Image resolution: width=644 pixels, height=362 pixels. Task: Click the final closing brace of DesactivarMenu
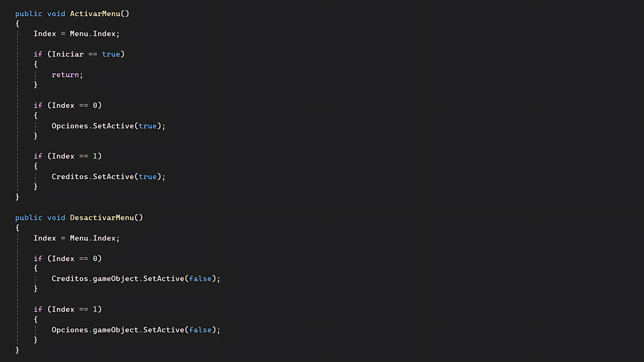coord(17,350)
